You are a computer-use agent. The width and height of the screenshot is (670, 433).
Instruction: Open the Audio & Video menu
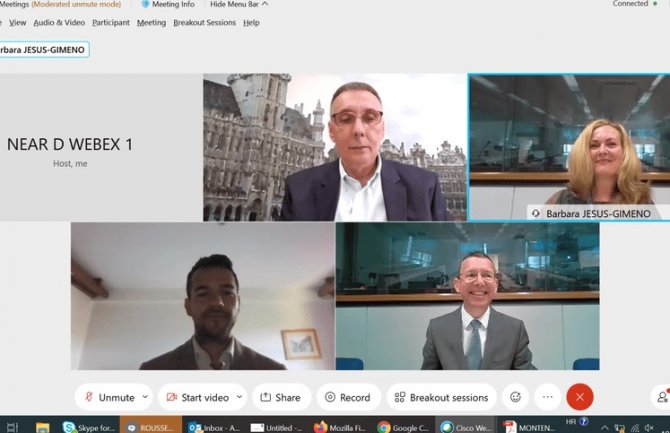59,22
